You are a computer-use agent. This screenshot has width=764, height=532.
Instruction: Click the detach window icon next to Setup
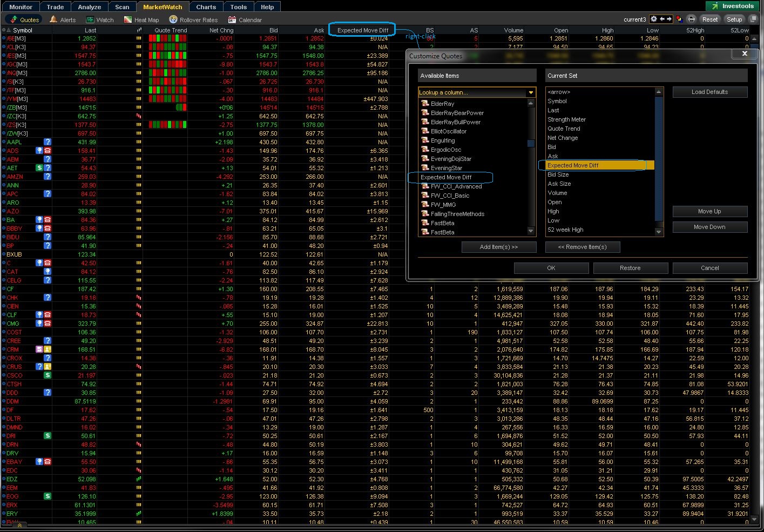click(x=753, y=19)
